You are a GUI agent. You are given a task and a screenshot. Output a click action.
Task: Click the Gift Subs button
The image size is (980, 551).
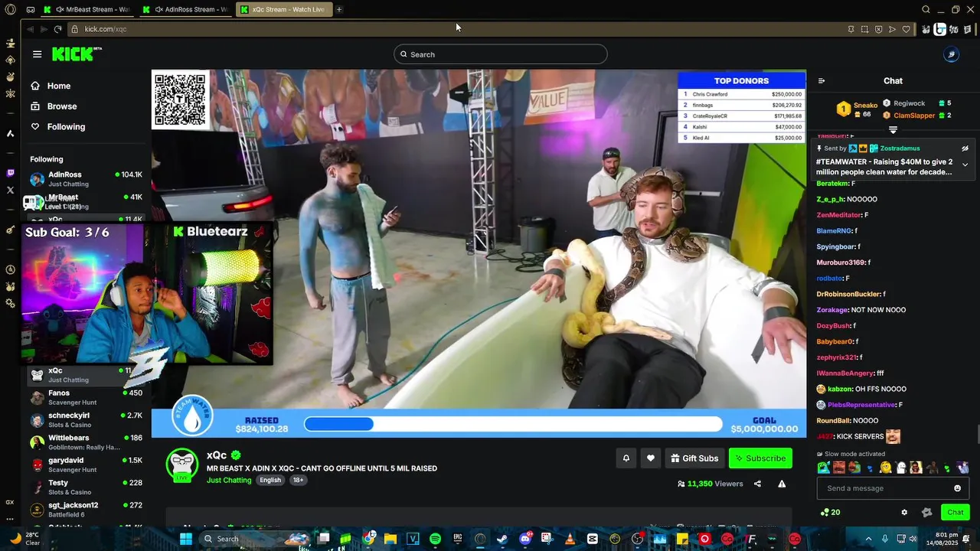tap(694, 458)
